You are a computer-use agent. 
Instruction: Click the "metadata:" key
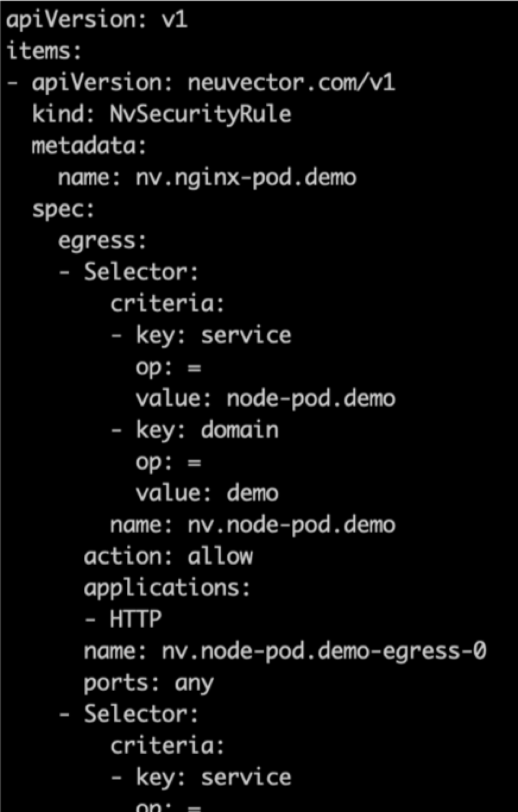click(89, 146)
